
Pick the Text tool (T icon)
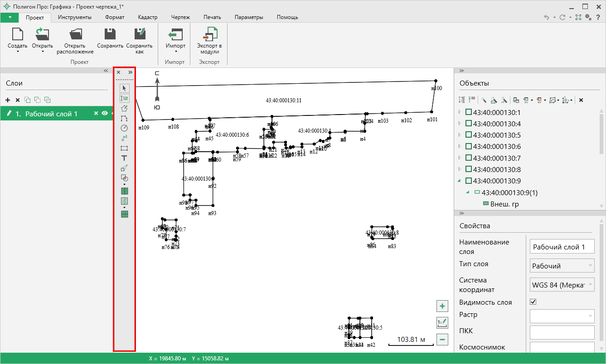pos(125,158)
